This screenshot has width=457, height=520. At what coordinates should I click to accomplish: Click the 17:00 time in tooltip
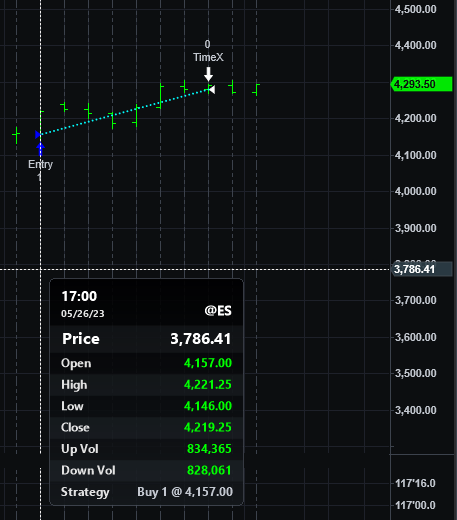pyautogui.click(x=79, y=296)
